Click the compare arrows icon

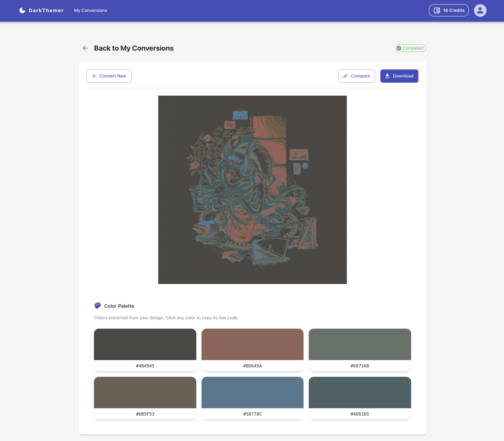pyautogui.click(x=345, y=76)
